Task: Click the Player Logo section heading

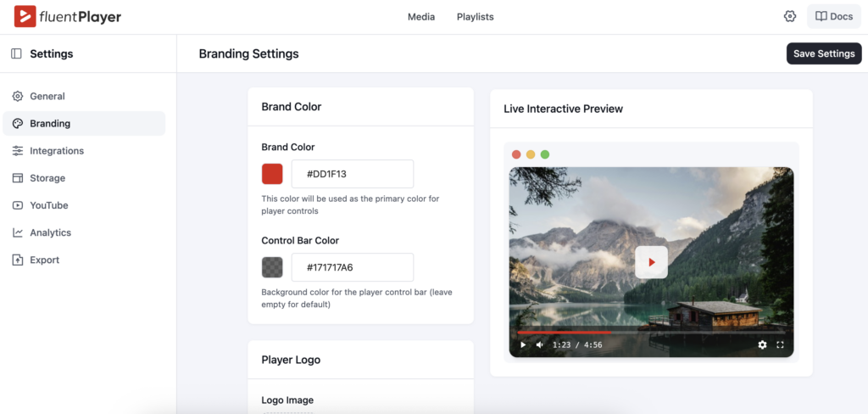Action: [x=292, y=360]
